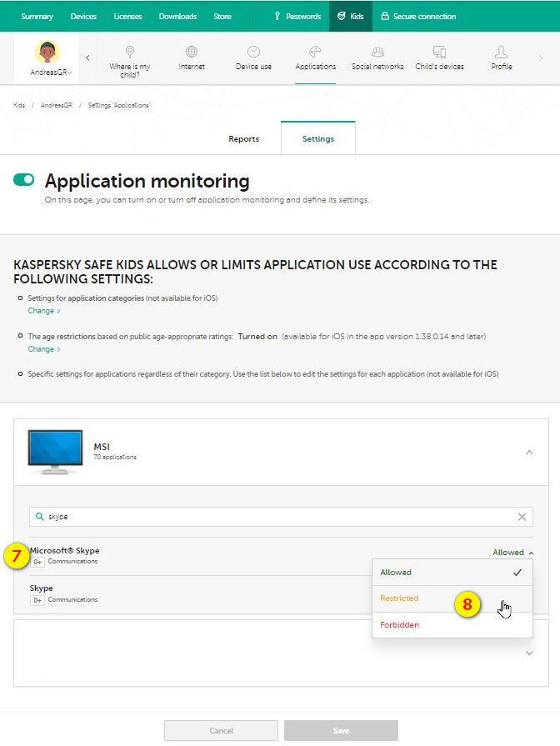Click the 0+ age badge under Microsoft Skype
The height and width of the screenshot is (746, 560).
37,562
